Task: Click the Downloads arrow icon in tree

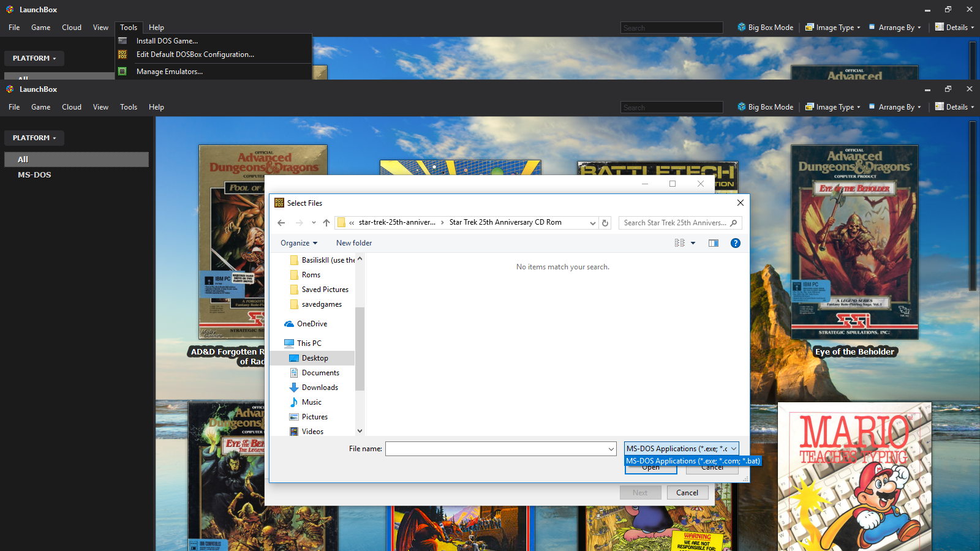Action: (294, 388)
